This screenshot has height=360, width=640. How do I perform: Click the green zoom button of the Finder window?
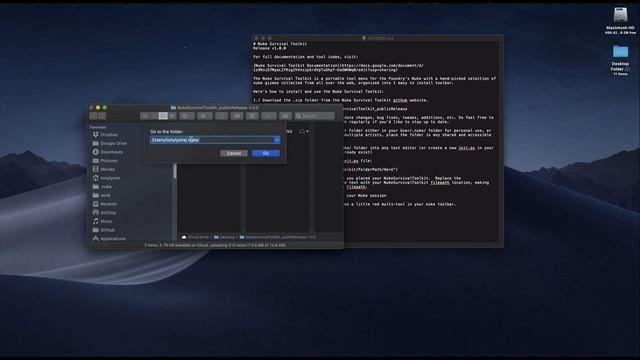click(x=105, y=108)
